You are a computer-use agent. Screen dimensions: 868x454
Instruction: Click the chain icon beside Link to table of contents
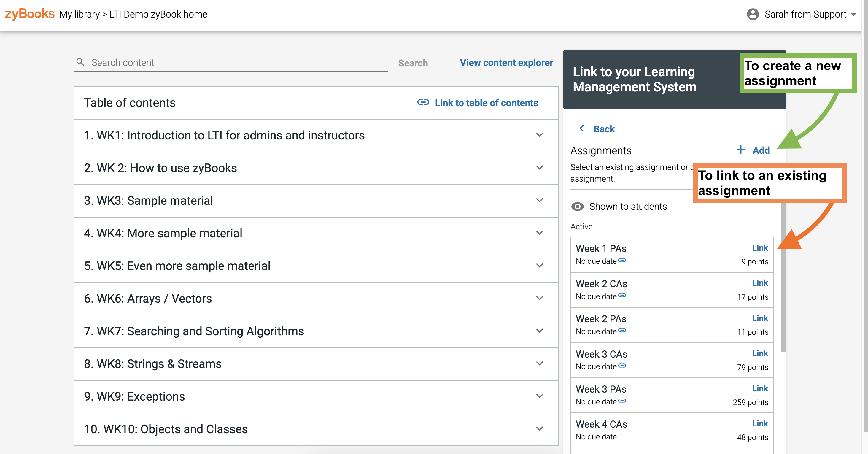(x=423, y=102)
